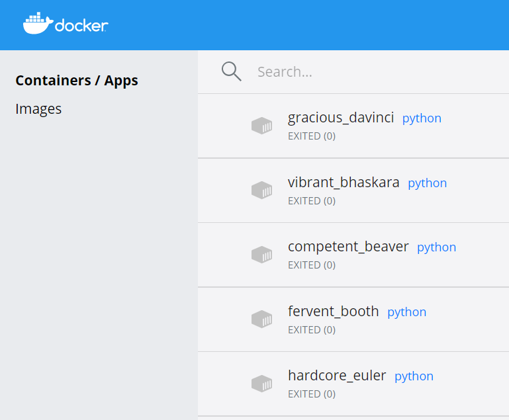
Task: Click the vibrant_bhaskara container icon
Action: point(261,190)
